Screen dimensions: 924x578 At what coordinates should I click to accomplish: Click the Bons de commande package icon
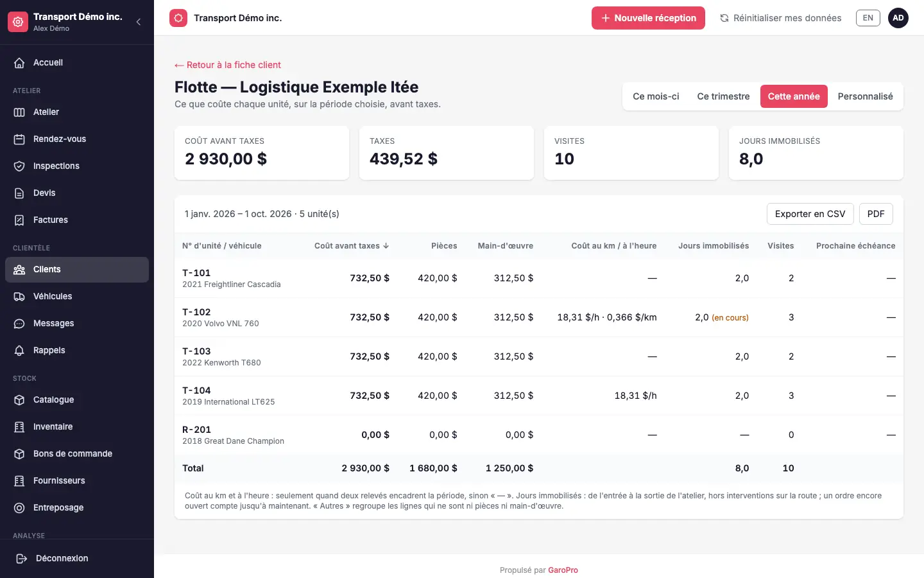coord(19,454)
